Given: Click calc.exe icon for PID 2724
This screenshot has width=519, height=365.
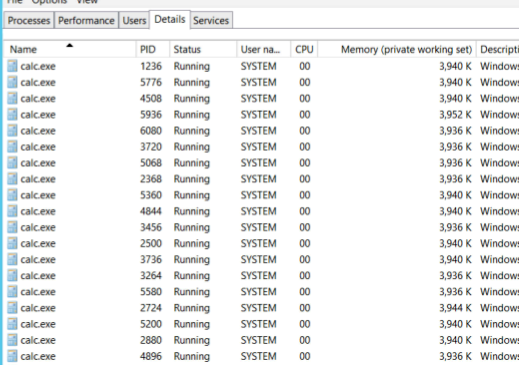Looking at the screenshot, I should (12, 308).
